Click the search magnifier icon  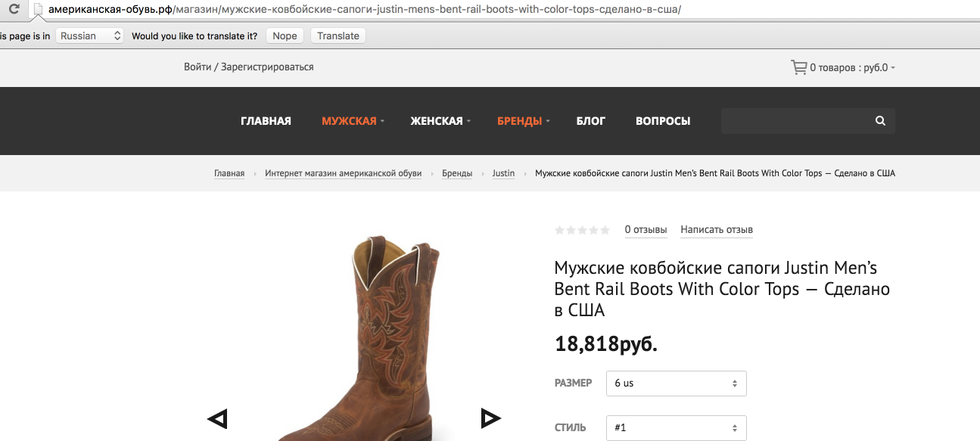(x=880, y=121)
